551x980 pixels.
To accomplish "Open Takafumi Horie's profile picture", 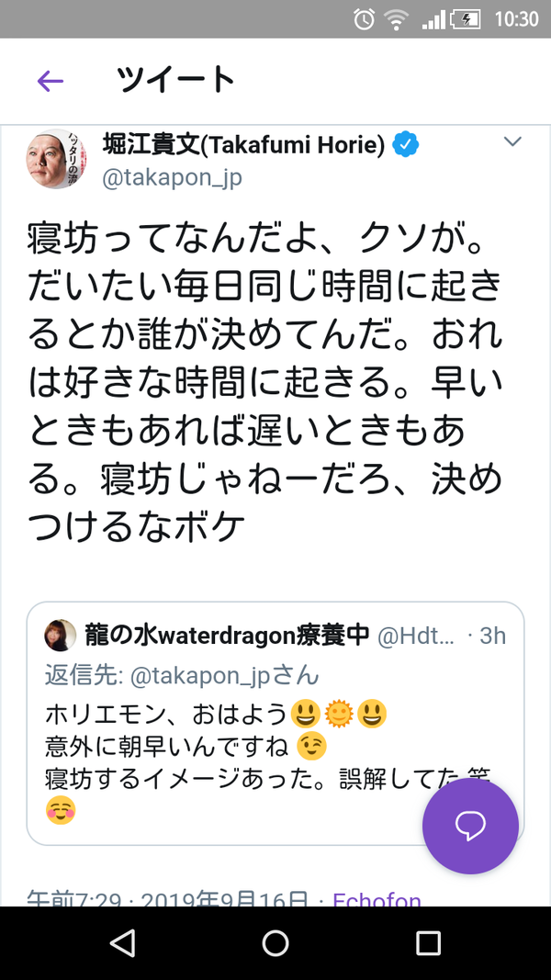I will [56, 160].
